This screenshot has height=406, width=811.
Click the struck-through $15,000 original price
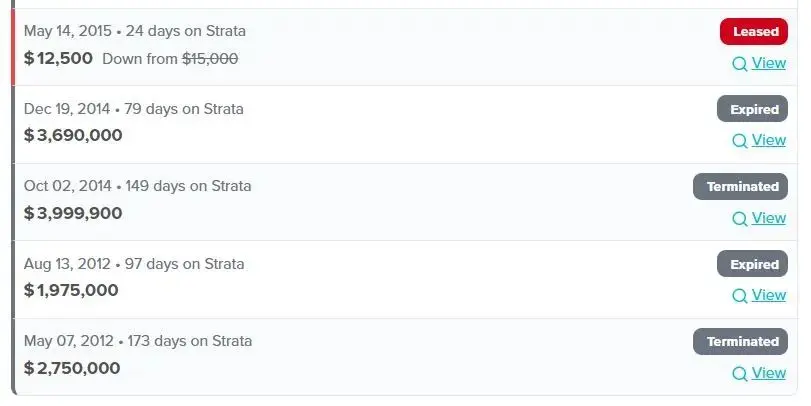tap(210, 59)
